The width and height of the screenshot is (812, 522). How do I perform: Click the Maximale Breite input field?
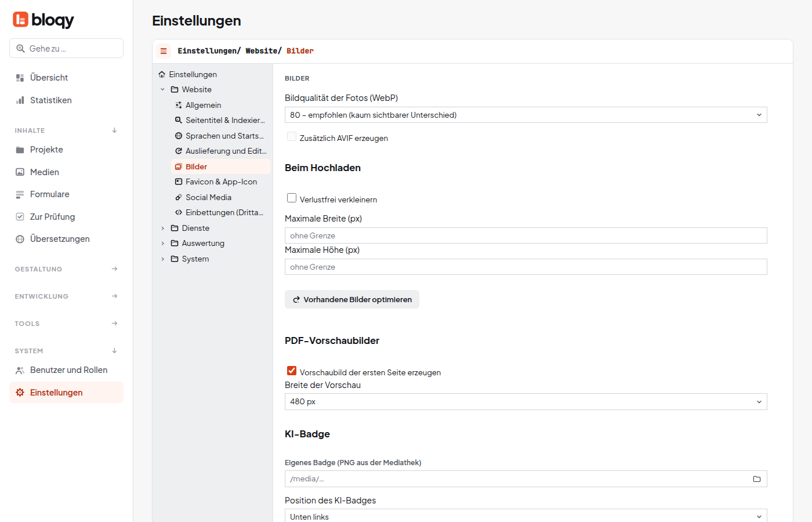[x=525, y=235]
